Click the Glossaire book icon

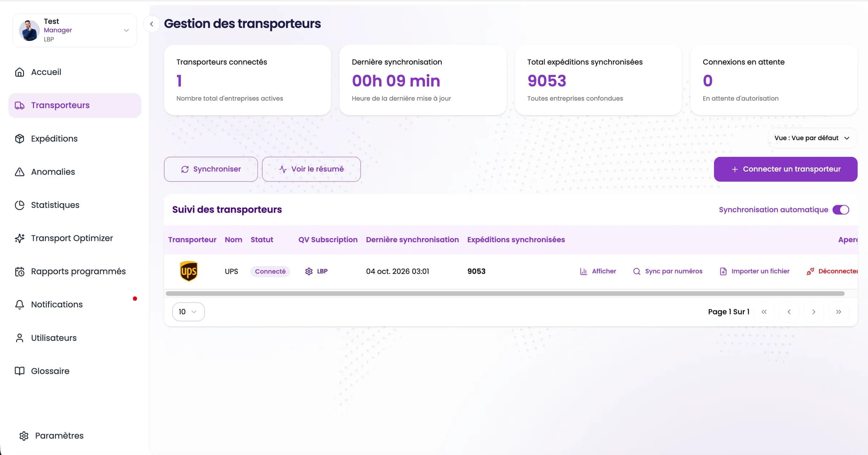pos(20,371)
